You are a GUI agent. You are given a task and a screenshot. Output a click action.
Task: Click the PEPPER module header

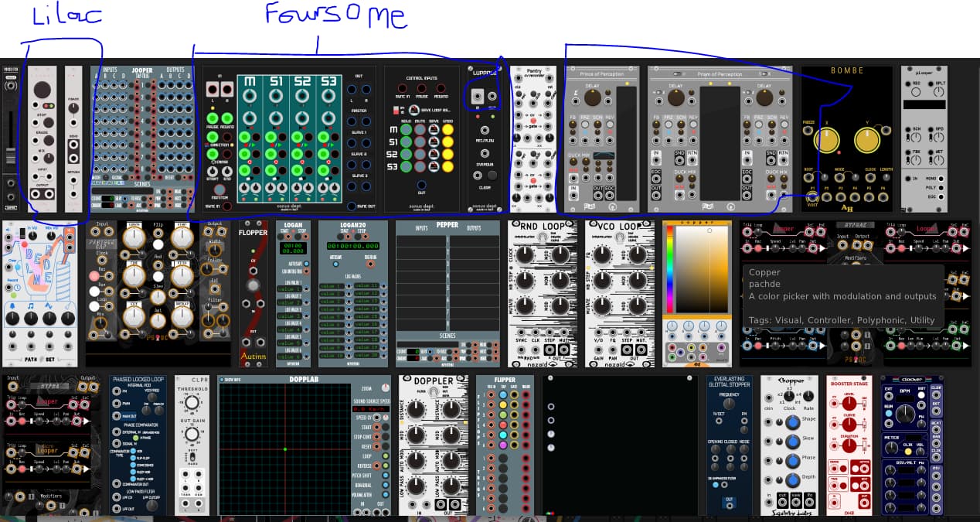coord(447,225)
